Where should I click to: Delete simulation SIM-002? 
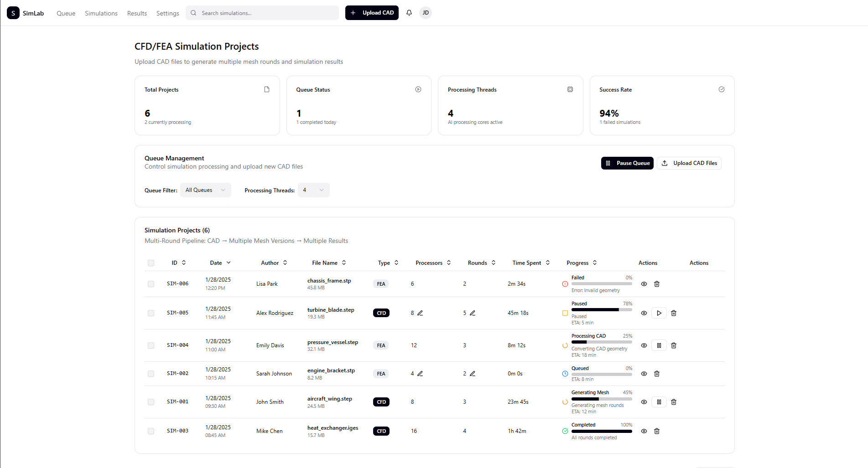(657, 374)
